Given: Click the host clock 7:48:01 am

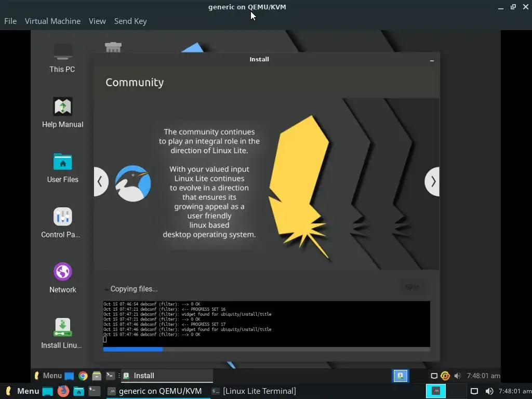Looking at the screenshot, I should pyautogui.click(x=515, y=391).
